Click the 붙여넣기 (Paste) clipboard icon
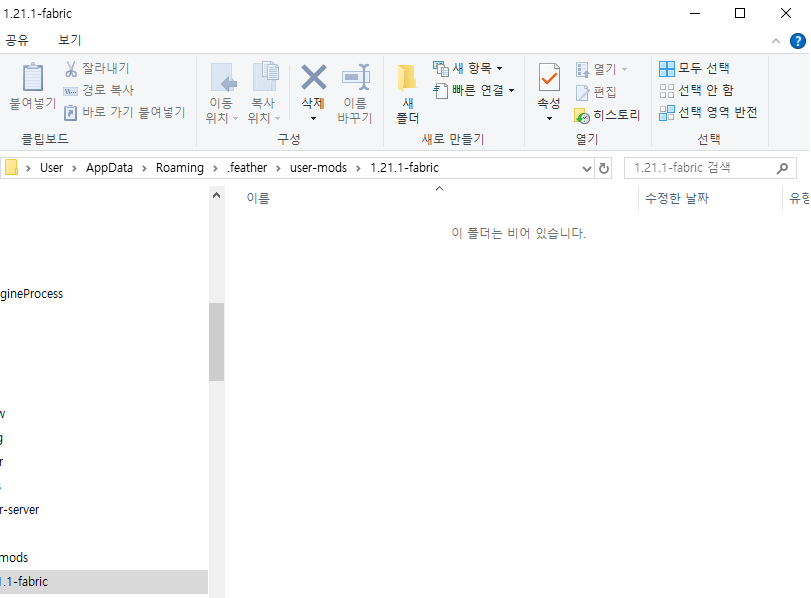Image resolution: width=811 pixels, height=598 pixels. tap(33, 77)
